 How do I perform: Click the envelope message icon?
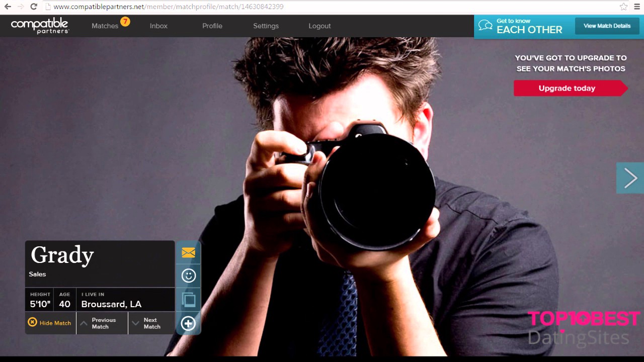point(188,252)
